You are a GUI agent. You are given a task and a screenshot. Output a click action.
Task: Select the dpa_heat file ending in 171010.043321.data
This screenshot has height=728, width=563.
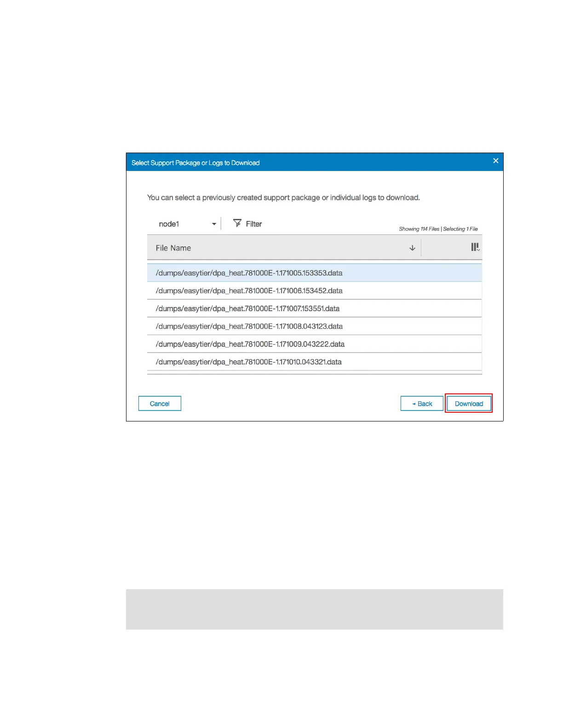click(315, 362)
